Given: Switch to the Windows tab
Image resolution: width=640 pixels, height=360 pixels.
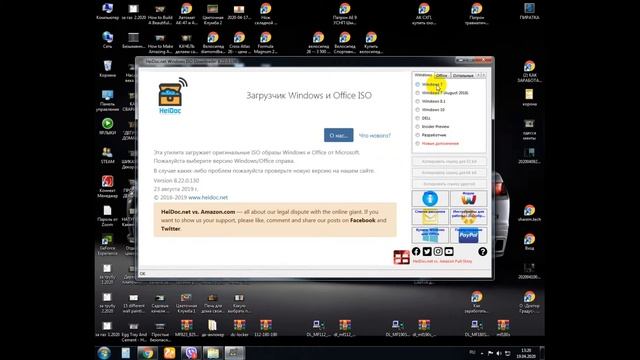Looking at the screenshot, I should click(423, 75).
